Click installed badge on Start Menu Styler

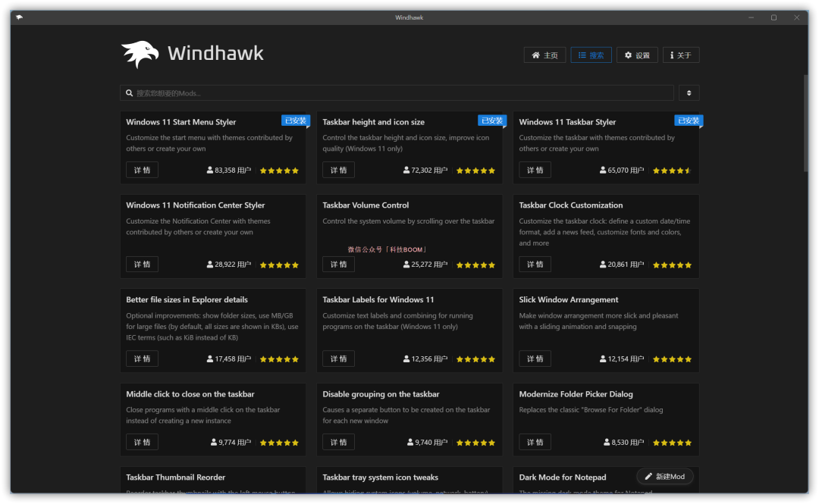tap(296, 121)
